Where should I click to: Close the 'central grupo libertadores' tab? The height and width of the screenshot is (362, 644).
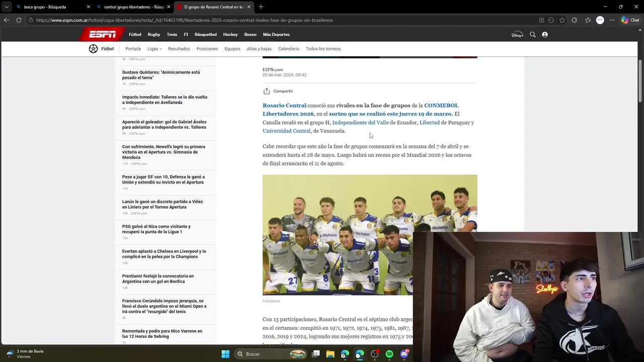169,7
